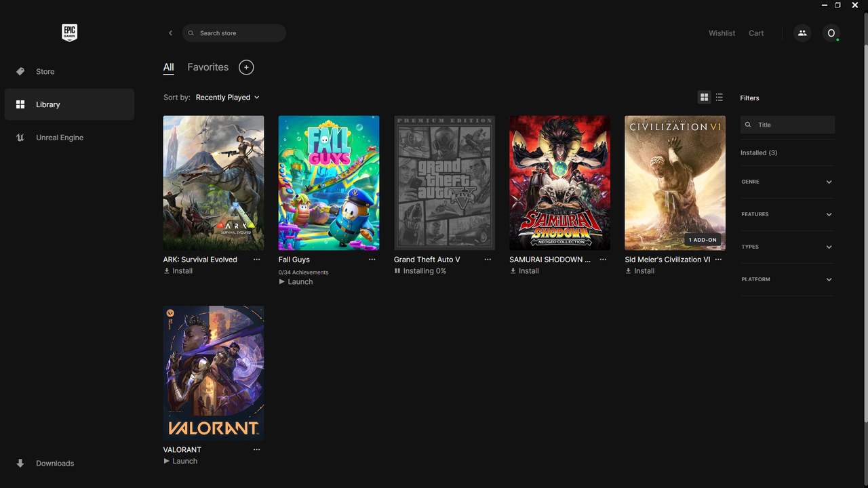
Task: Click the Epic Games logo
Action: point(69,33)
